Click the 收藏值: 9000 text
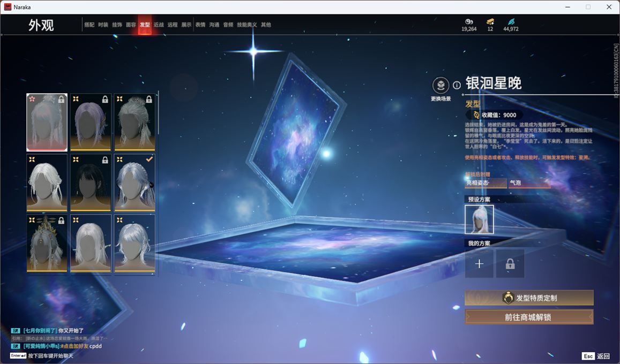This screenshot has width=620, height=364. [498, 115]
